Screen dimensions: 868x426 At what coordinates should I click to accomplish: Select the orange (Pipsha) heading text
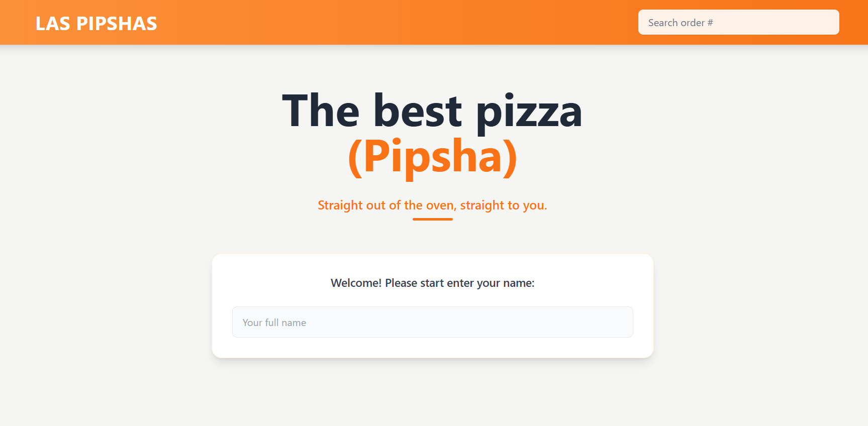(x=432, y=157)
